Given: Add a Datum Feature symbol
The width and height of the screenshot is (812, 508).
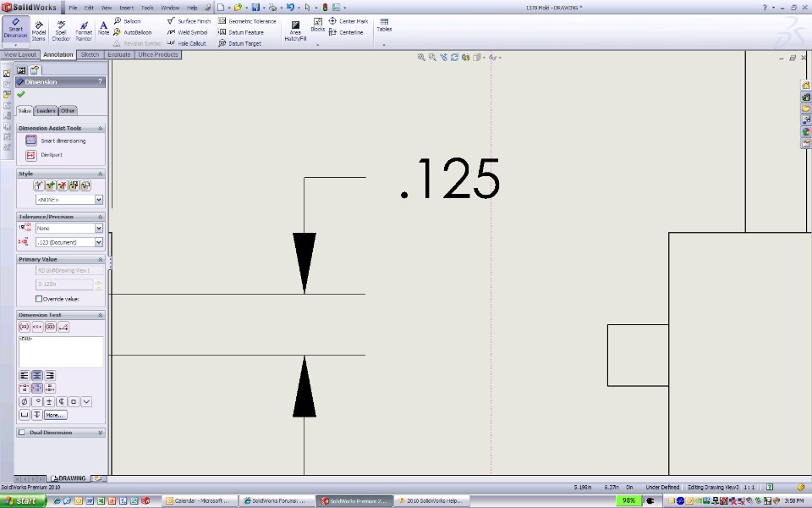Looking at the screenshot, I should 241,32.
